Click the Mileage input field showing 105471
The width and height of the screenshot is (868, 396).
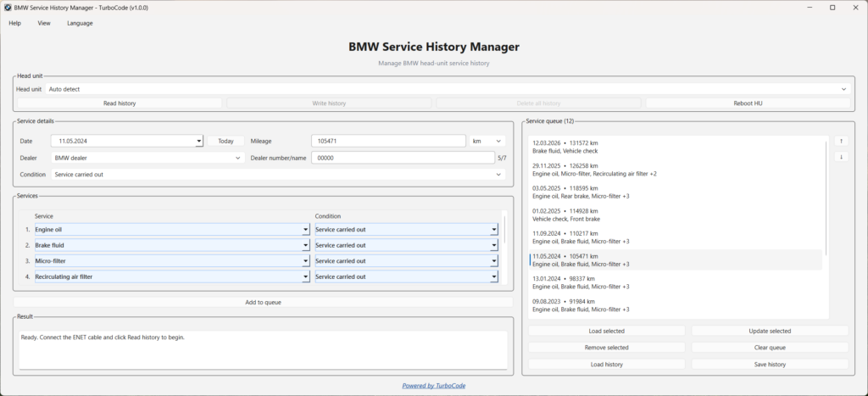click(x=388, y=142)
